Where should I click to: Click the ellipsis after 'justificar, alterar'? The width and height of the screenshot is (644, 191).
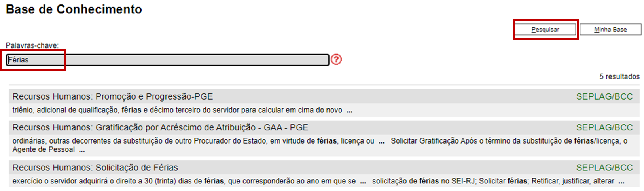(x=621, y=182)
